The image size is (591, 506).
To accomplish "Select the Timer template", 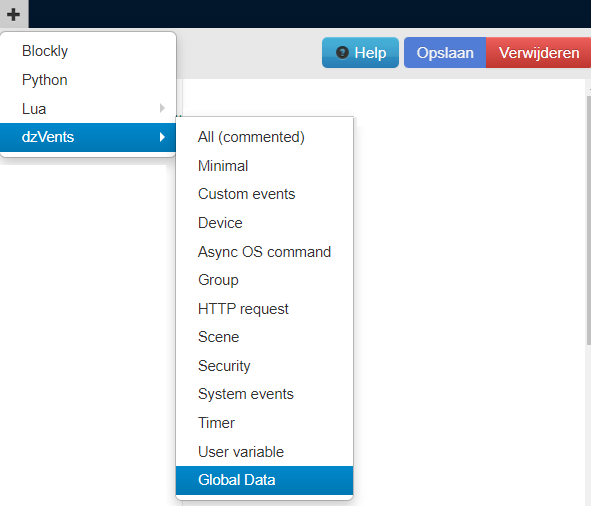I will 264,423.
